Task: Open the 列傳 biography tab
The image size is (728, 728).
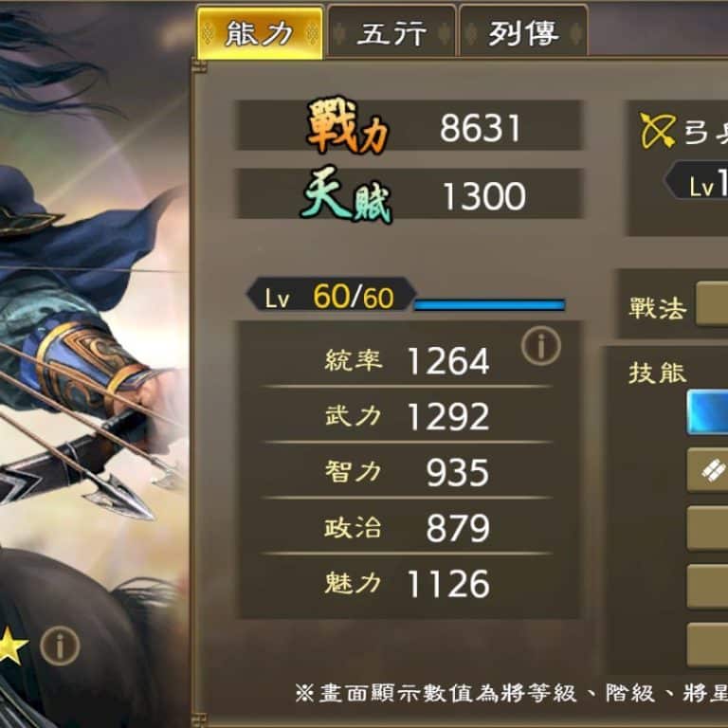Action: [523, 32]
